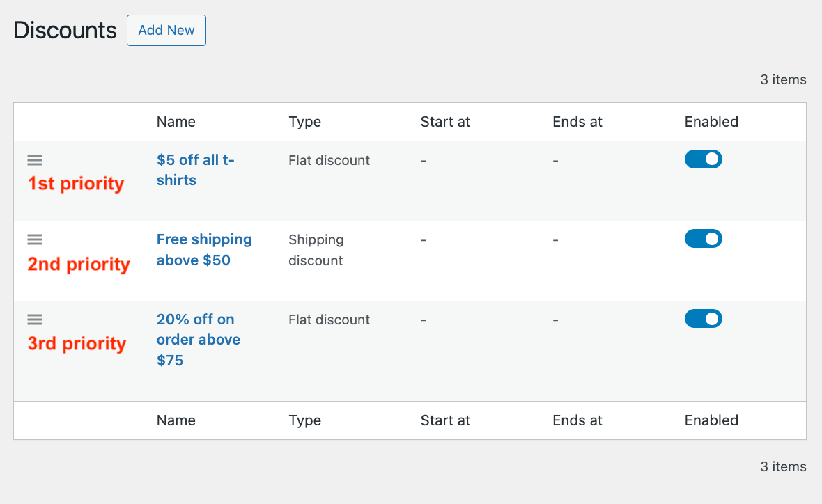Click the top Enabled column header
The image size is (822, 504).
(711, 122)
